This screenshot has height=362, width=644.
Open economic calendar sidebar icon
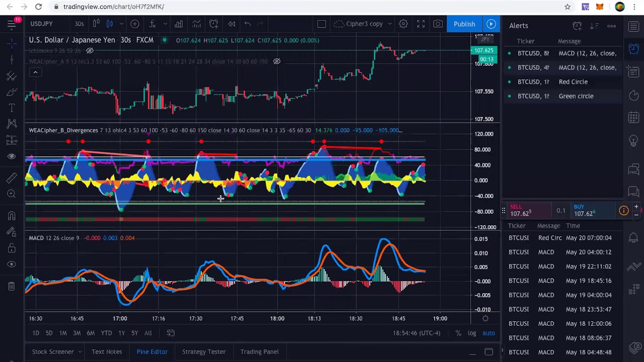click(633, 118)
